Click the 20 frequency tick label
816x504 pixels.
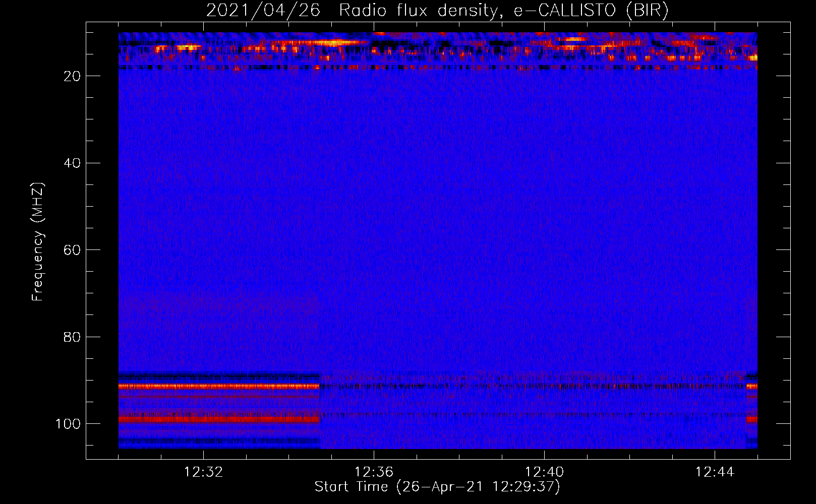[73, 76]
